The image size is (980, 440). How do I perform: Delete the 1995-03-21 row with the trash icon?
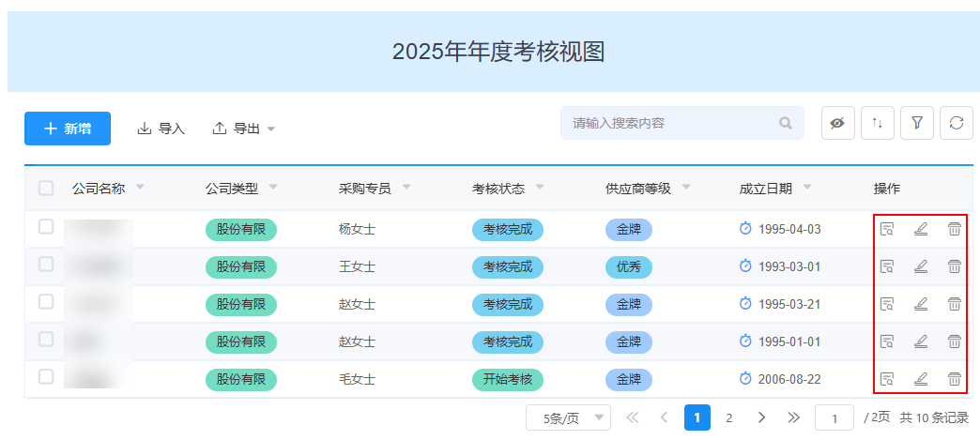[x=954, y=304]
